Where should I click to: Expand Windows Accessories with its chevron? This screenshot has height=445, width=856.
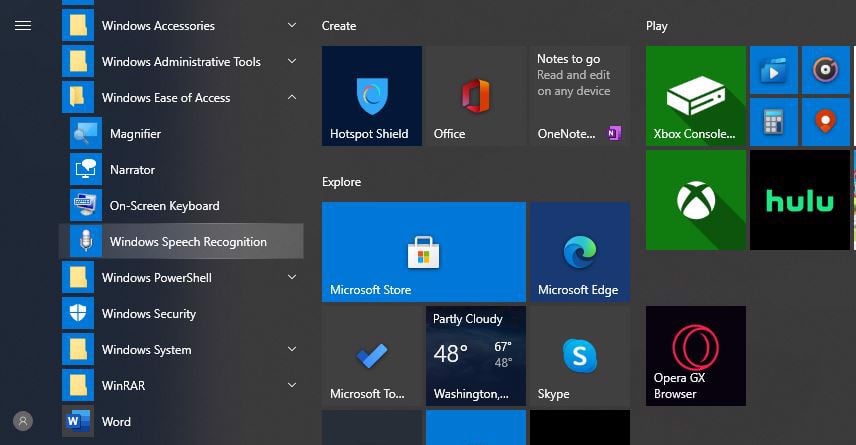(292, 25)
